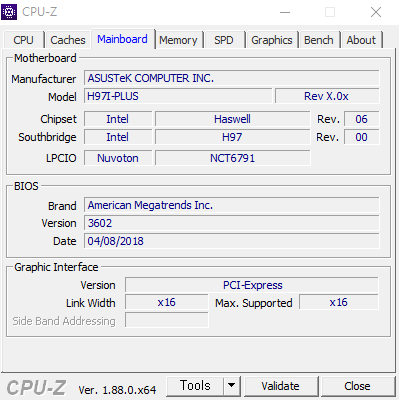Click the Link Width x16 value

167,303
